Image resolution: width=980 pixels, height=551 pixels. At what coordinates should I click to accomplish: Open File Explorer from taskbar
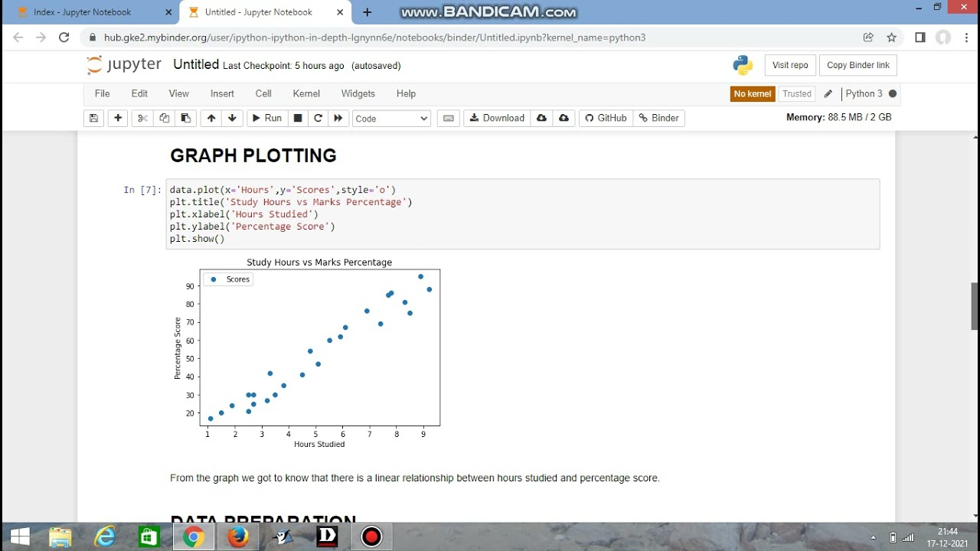(60, 537)
